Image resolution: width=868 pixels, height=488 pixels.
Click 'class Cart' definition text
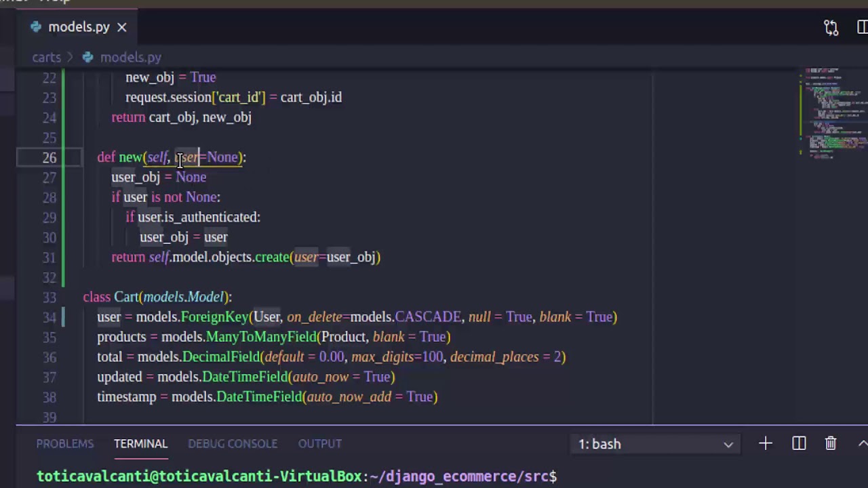pos(111,297)
